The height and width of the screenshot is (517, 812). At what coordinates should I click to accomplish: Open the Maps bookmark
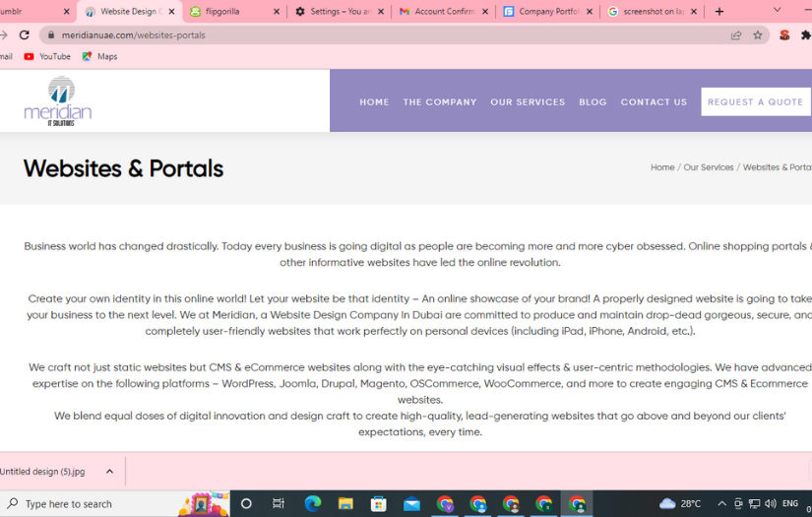[100, 56]
